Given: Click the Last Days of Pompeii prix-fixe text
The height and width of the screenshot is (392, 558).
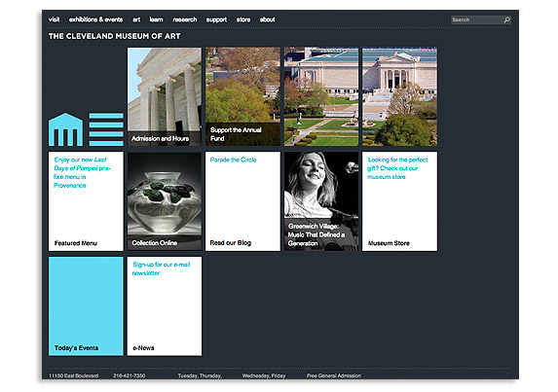Looking at the screenshot, I should pos(82,172).
